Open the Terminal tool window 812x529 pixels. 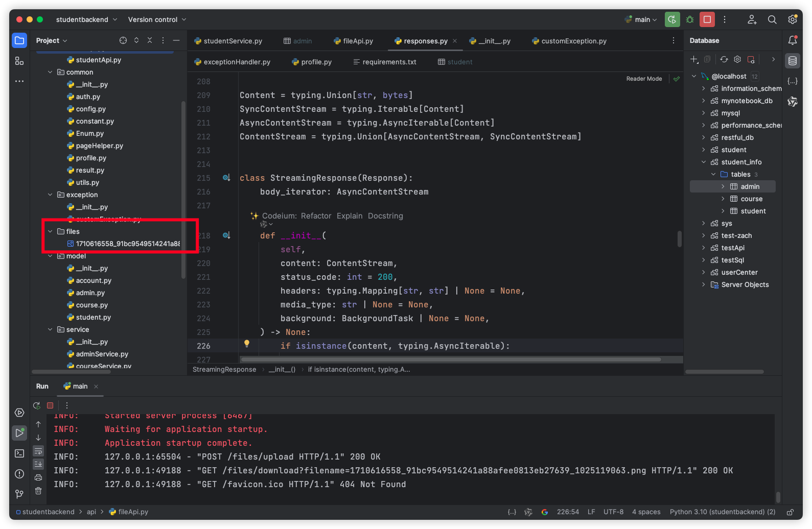[19, 453]
